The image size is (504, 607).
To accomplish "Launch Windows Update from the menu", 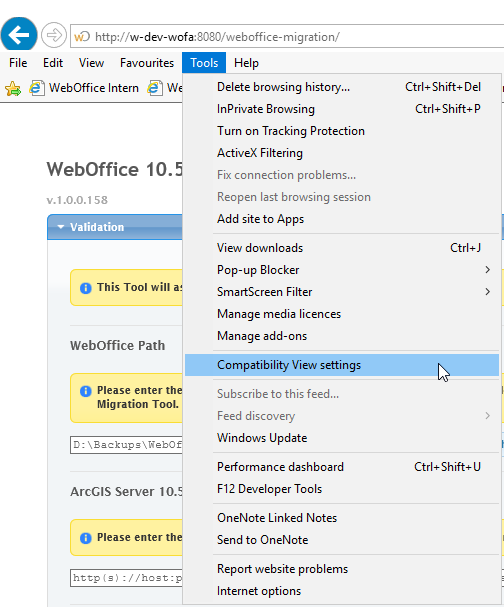I will point(342,438).
